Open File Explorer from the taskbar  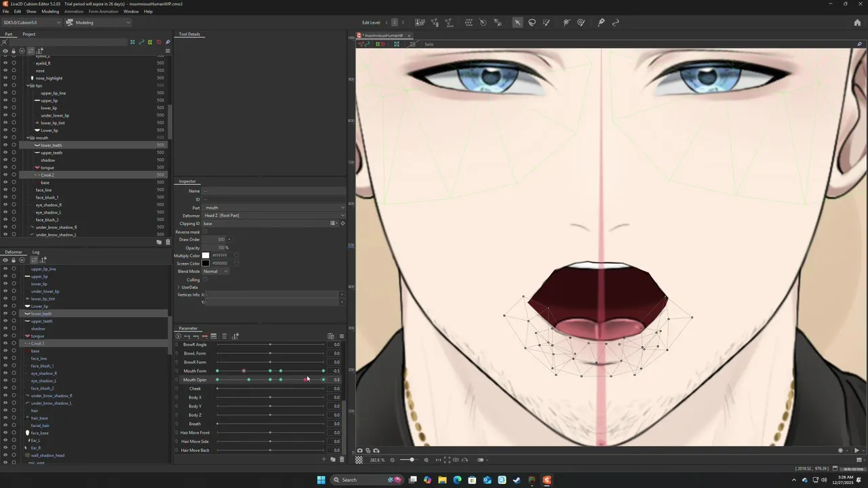(442, 480)
